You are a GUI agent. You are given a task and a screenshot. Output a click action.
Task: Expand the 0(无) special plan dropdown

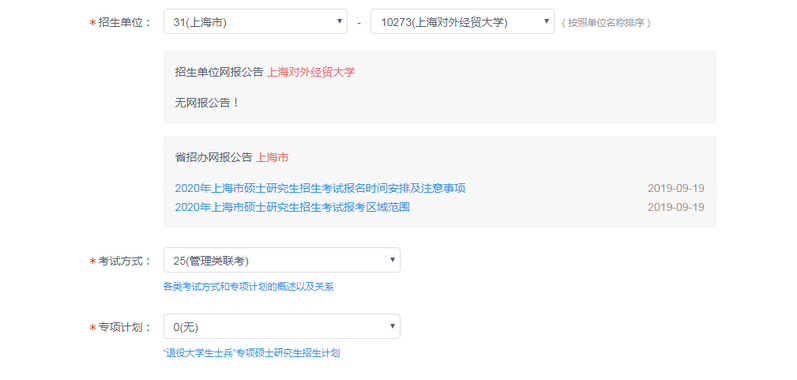(x=282, y=327)
